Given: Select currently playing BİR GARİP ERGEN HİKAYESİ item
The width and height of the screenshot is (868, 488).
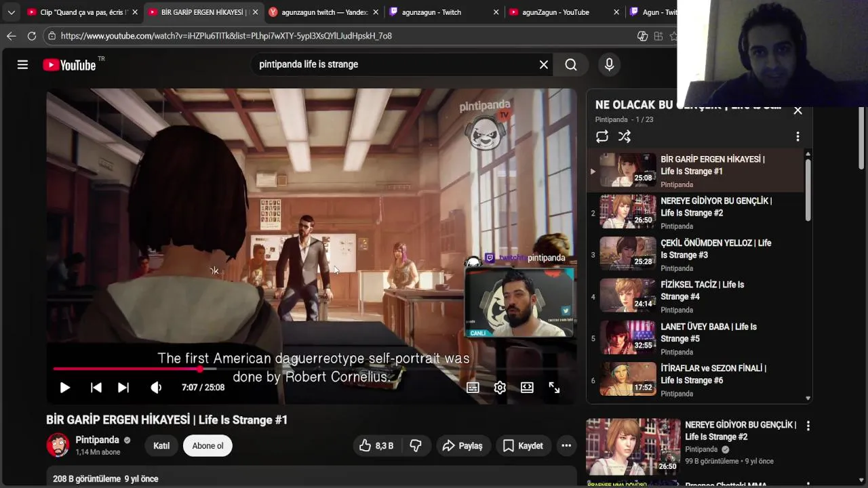Looking at the screenshot, I should pos(696,171).
